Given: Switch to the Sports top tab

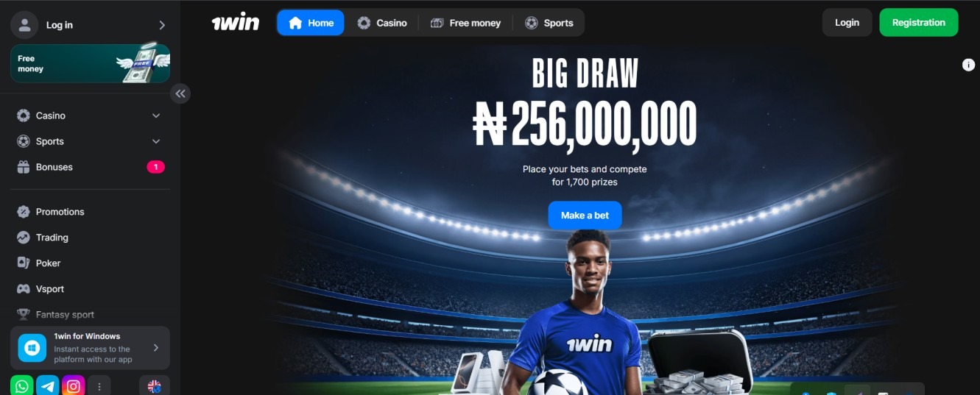Looking at the screenshot, I should (549, 23).
